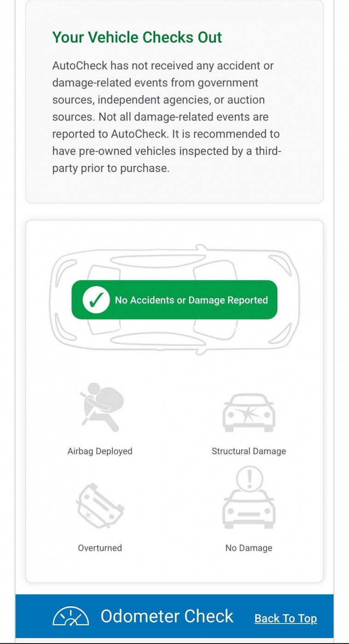This screenshot has height=644, width=349.
Task: Click the No Accidents or Damage Reported text
Action: tap(191, 300)
